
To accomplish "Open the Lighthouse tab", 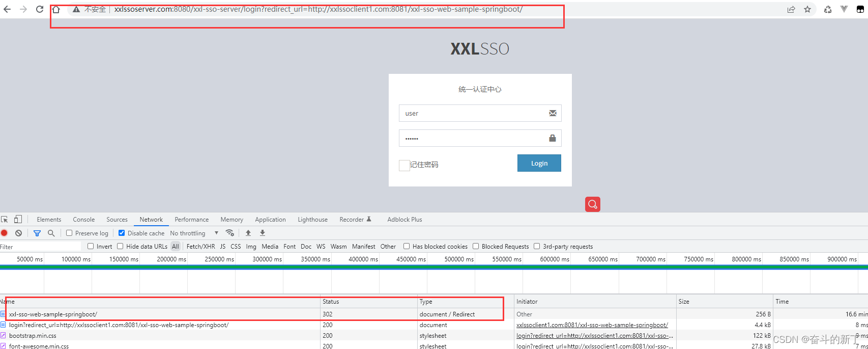I will coord(312,220).
